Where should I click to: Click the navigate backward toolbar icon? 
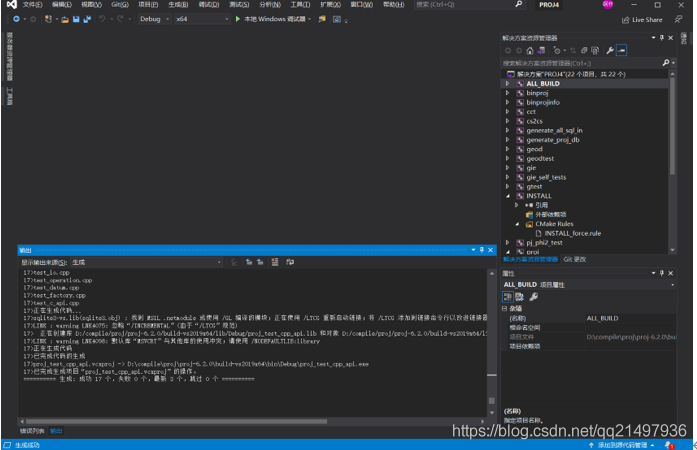16,19
